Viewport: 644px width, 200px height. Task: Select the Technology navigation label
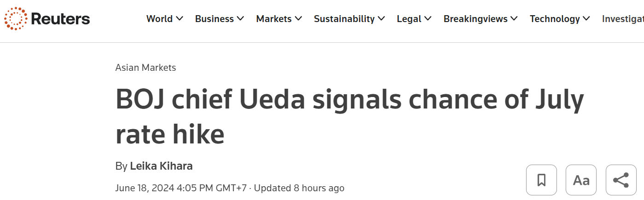coord(555,19)
